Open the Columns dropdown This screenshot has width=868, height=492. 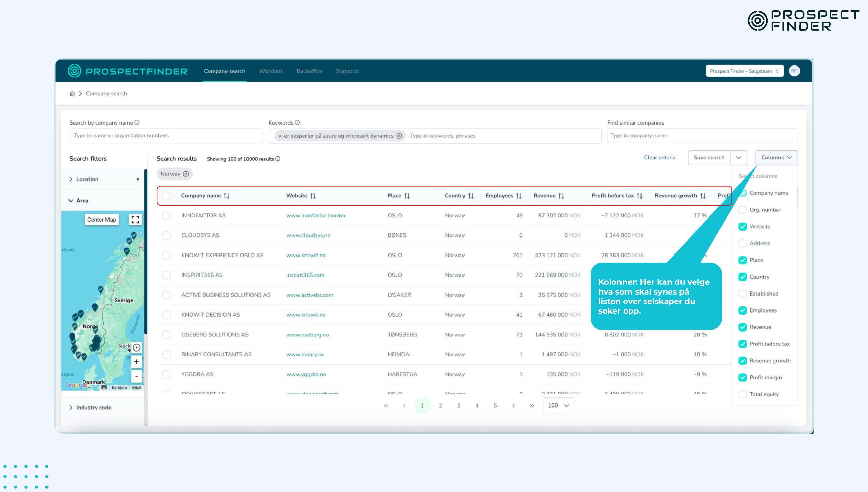tap(776, 158)
